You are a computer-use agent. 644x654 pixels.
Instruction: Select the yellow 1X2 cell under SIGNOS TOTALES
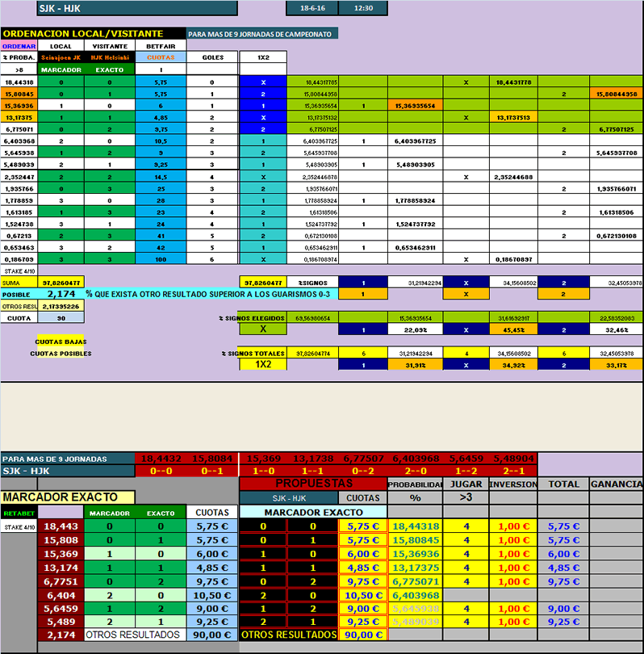tap(263, 364)
